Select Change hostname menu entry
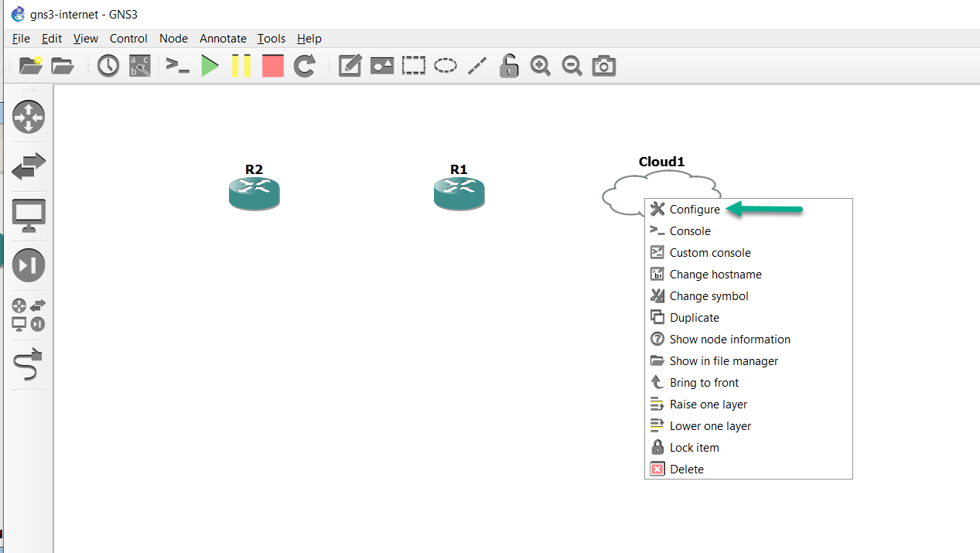The image size is (980, 553). [x=749, y=275]
